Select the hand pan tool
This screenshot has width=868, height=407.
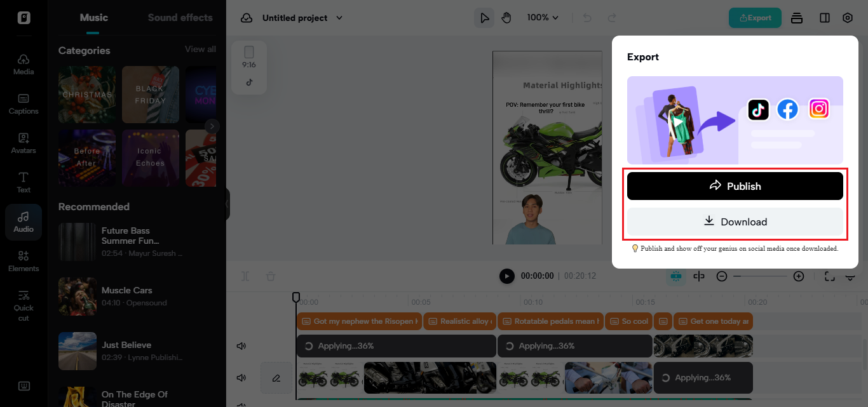[x=506, y=18]
